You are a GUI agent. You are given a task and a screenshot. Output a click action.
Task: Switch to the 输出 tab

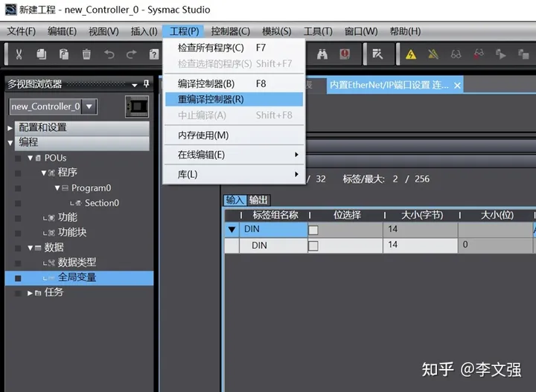[258, 200]
